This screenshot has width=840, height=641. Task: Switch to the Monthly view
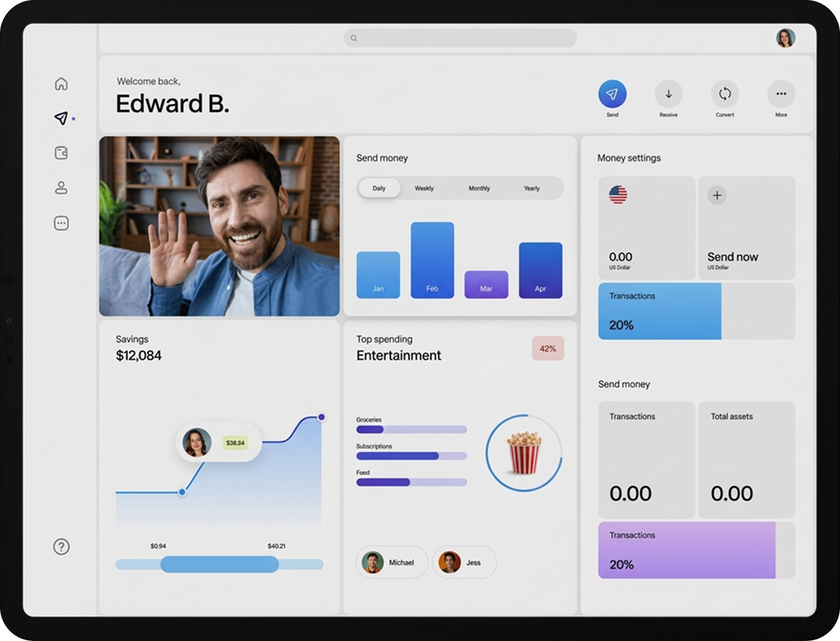click(479, 188)
